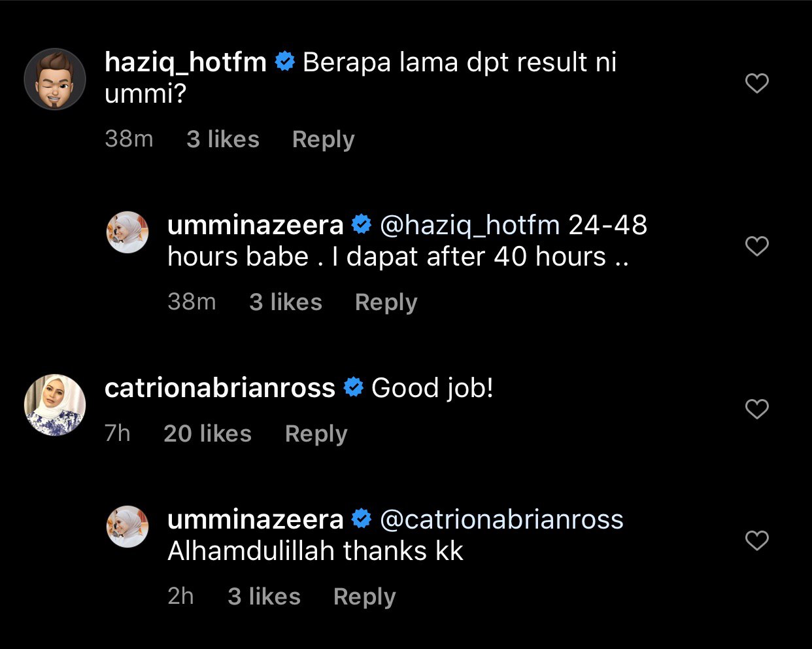Tap umminazeera's avatar beside the Alhamdulillah reply
This screenshot has height=649, width=812.
click(x=127, y=527)
